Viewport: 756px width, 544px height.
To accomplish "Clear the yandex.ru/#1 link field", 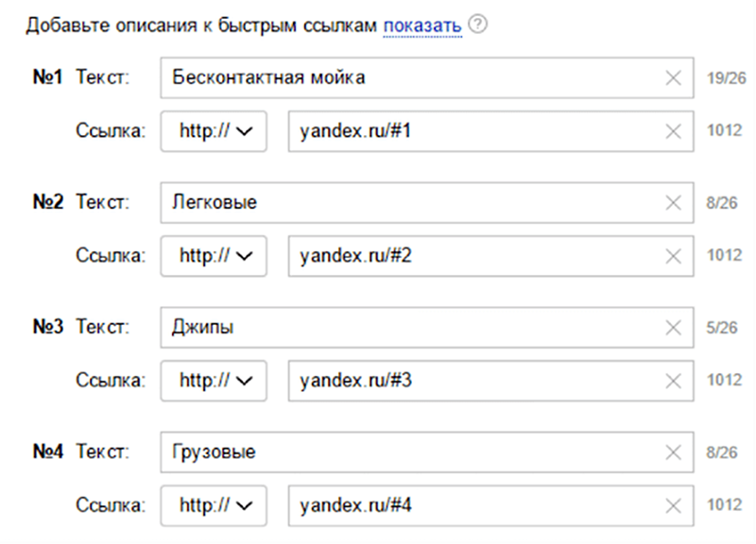I will [x=673, y=131].
